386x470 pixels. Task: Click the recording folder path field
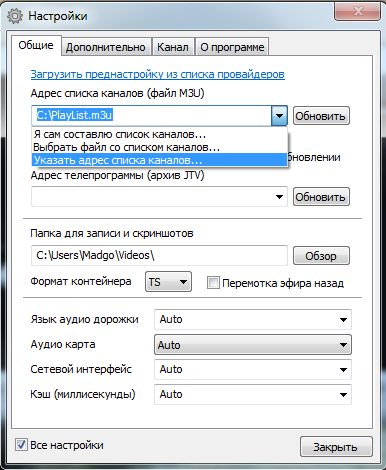(x=159, y=255)
